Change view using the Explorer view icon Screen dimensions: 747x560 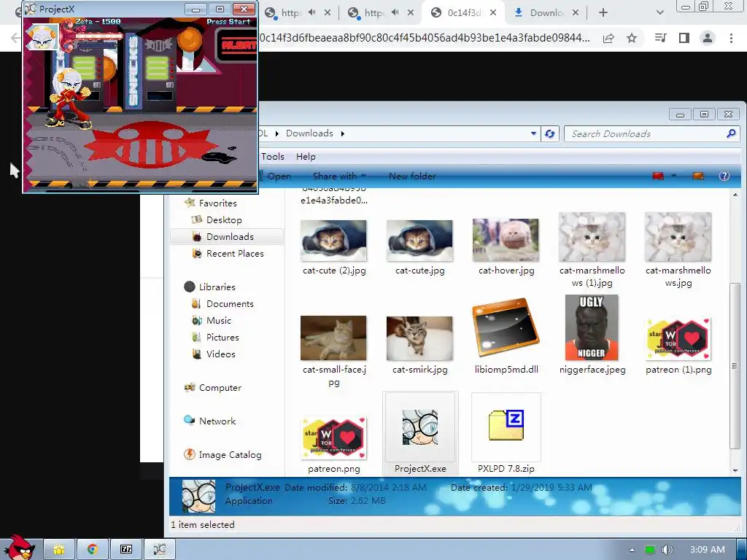tap(658, 176)
